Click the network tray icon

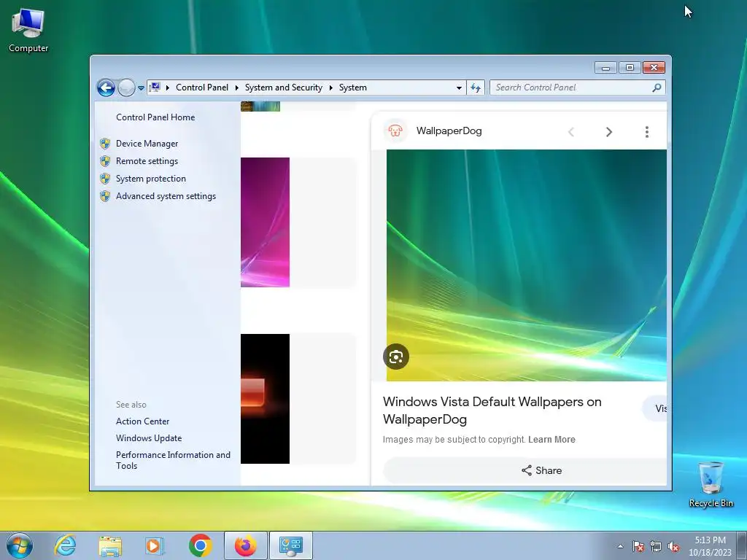point(656,546)
